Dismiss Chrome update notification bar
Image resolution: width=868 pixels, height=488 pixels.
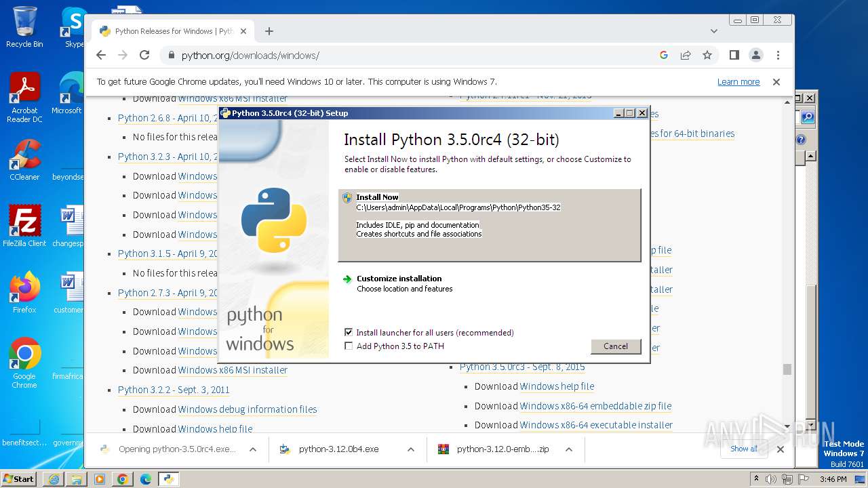(x=776, y=82)
